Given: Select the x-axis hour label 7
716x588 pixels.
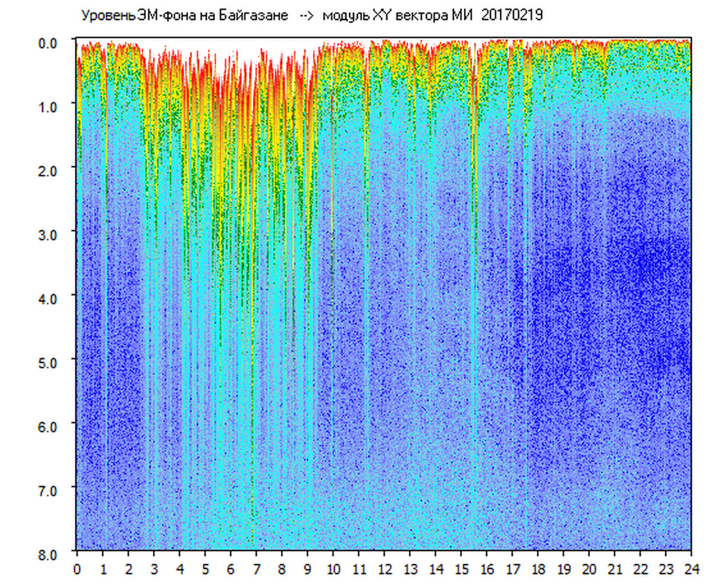Looking at the screenshot, I should [x=256, y=569].
